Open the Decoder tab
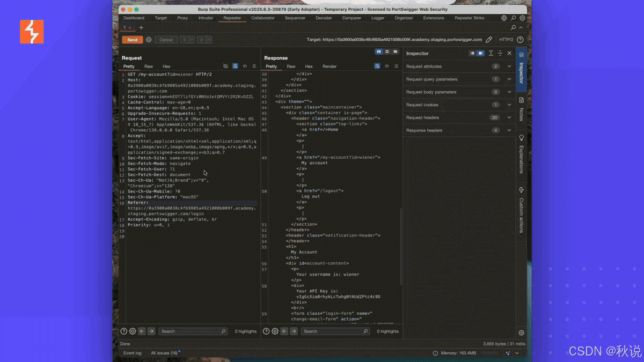644x362 pixels. (324, 18)
